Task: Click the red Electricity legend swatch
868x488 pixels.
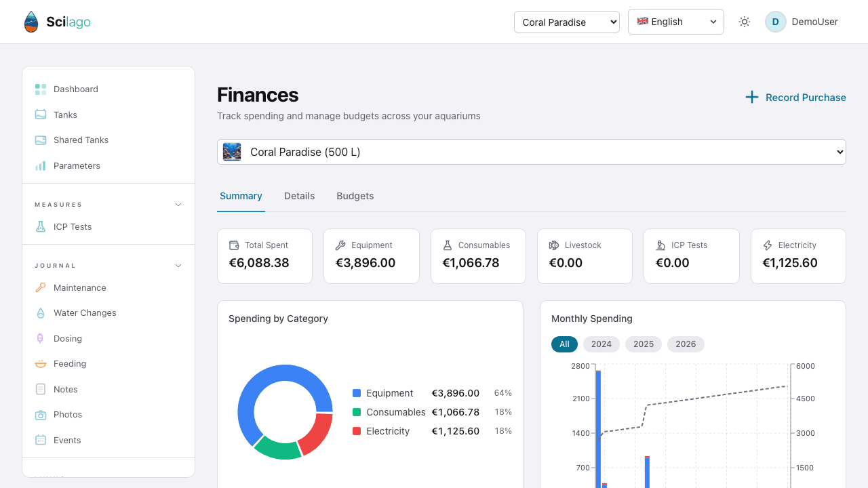Action: (357, 431)
